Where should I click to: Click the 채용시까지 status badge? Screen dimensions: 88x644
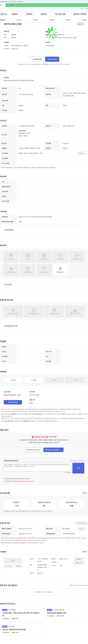[80, 24]
